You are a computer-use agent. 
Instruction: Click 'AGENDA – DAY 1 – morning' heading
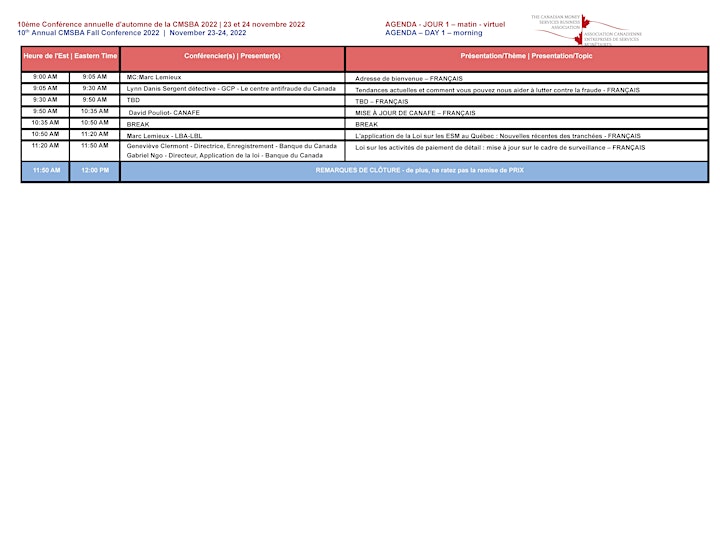tap(433, 33)
